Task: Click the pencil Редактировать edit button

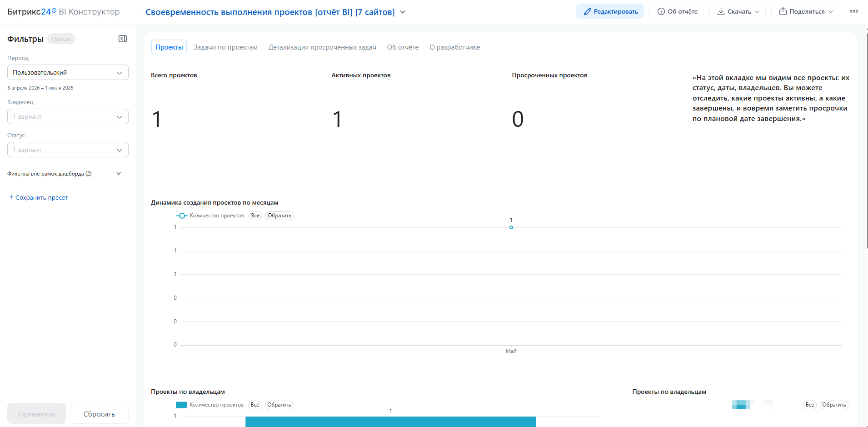Action: [610, 11]
